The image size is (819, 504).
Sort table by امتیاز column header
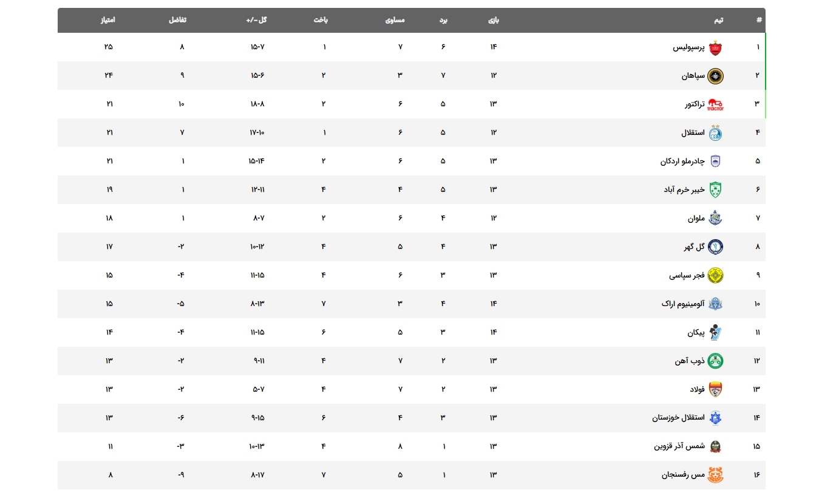click(107, 20)
